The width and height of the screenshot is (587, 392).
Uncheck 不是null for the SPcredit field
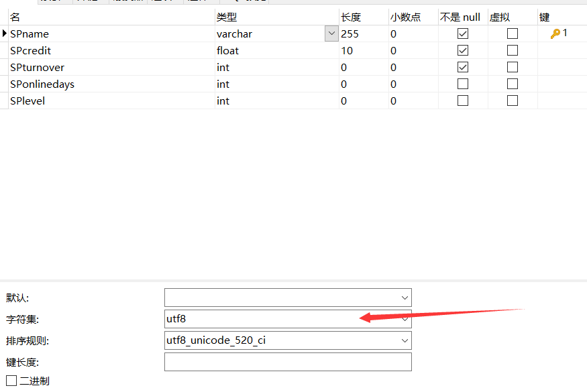[462, 50]
